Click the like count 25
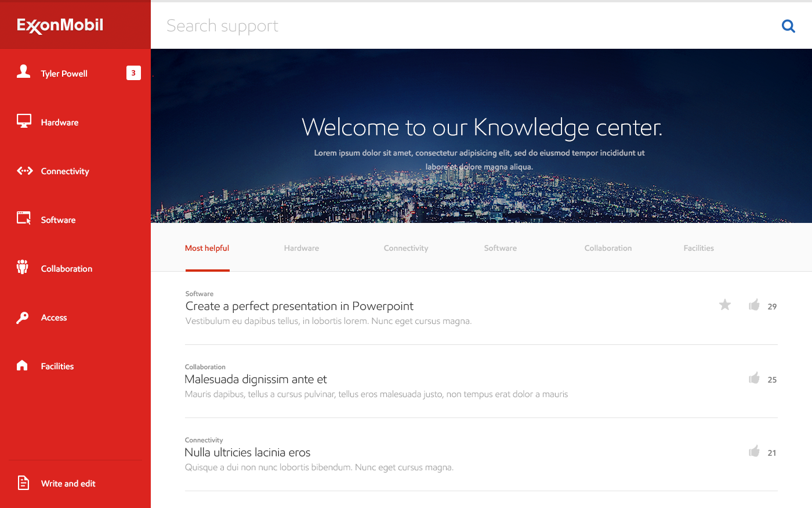812x508 pixels. 772,380
